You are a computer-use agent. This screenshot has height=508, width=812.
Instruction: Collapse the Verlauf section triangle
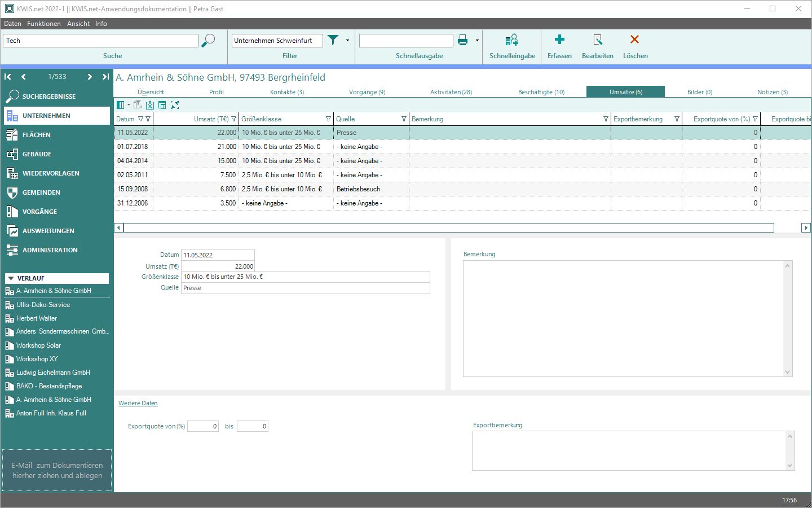11,278
